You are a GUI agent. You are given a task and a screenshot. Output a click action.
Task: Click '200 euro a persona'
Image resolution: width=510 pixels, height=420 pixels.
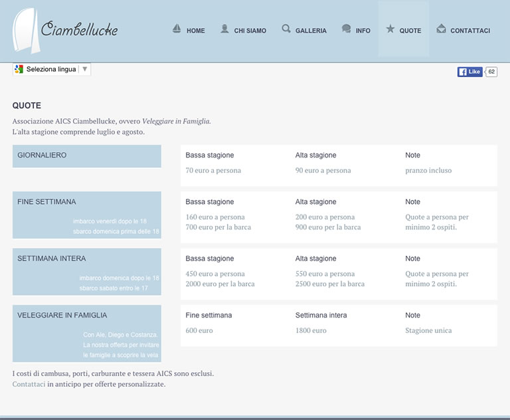pos(325,217)
